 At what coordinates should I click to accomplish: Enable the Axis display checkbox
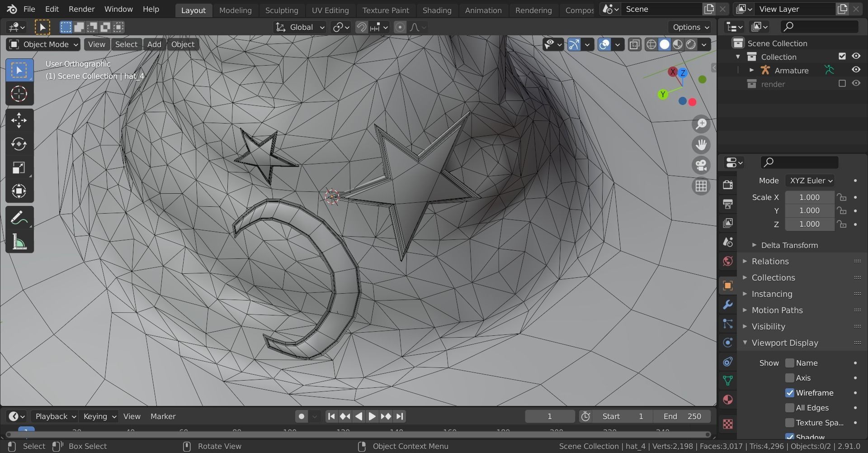pyautogui.click(x=790, y=378)
